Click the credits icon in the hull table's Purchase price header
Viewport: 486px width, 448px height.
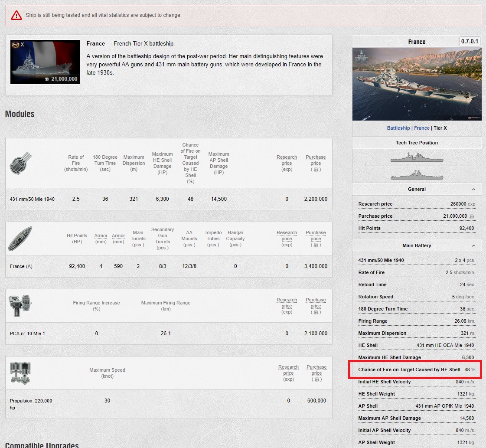coord(316,245)
